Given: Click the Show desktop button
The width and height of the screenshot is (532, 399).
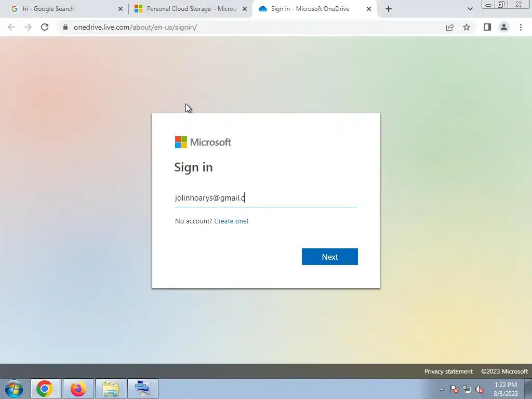Looking at the screenshot, I should point(528,389).
